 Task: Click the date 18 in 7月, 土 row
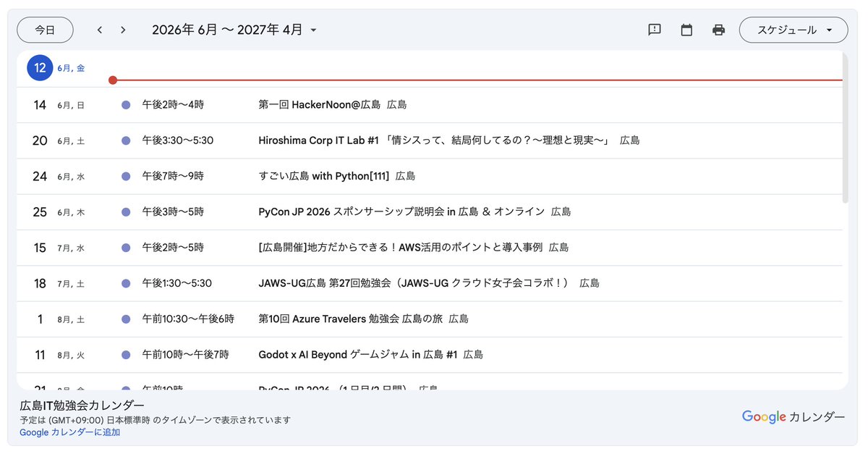coord(40,283)
